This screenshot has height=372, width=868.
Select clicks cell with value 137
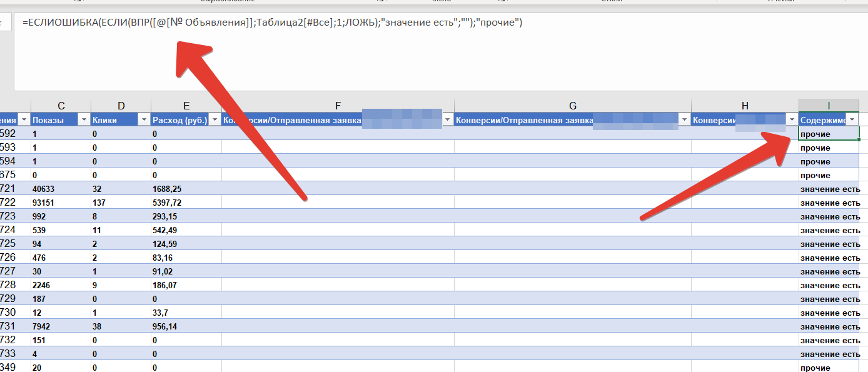[121, 203]
